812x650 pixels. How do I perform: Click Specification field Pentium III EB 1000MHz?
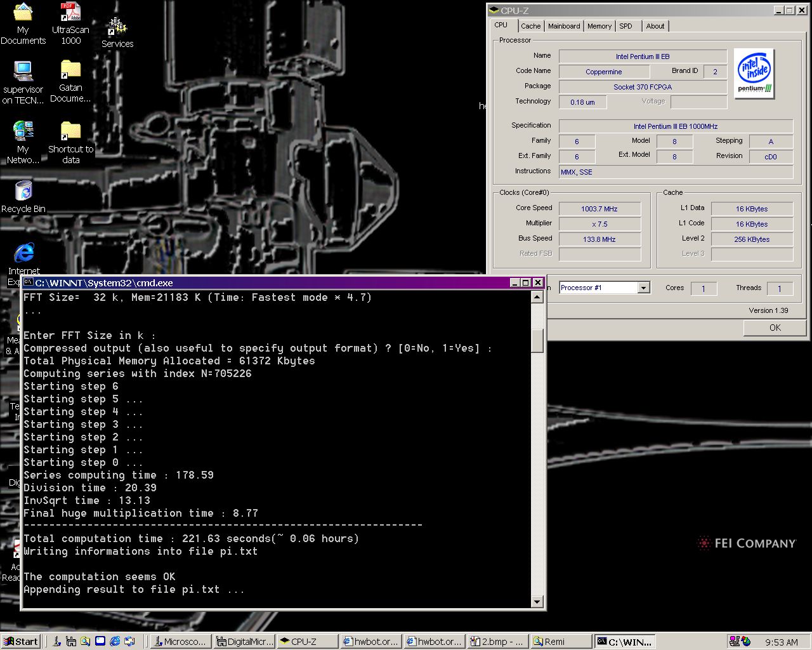[676, 126]
